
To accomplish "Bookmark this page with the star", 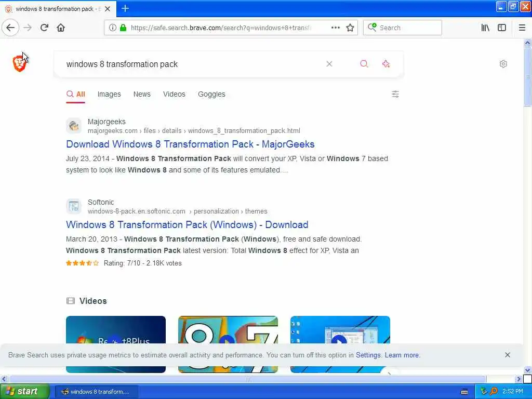I will 350,28.
